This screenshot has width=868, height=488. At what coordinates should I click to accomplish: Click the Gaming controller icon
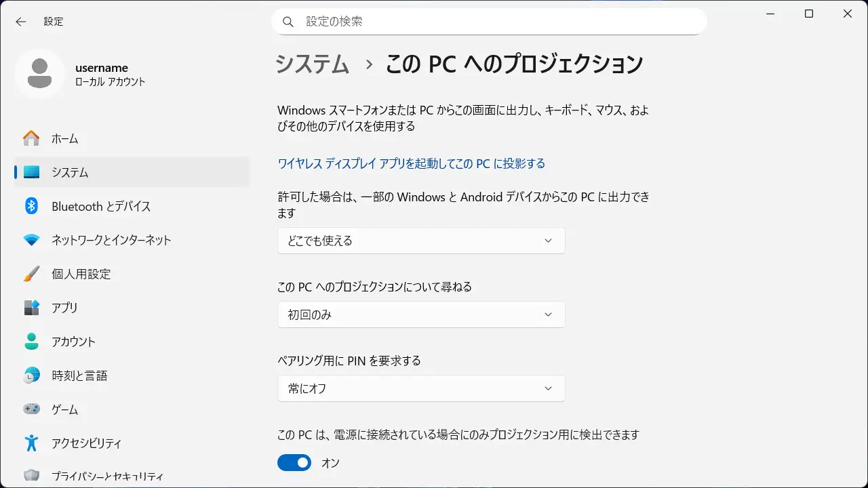[31, 409]
